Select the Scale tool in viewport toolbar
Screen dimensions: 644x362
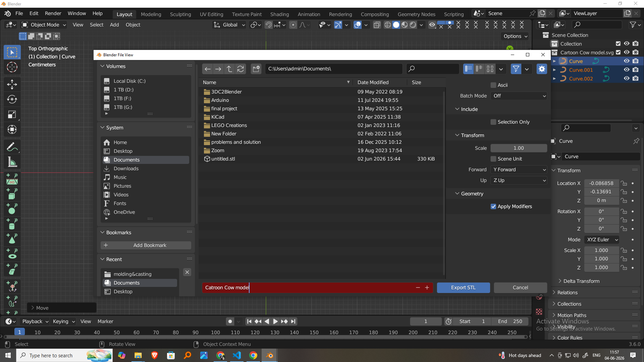(12, 114)
